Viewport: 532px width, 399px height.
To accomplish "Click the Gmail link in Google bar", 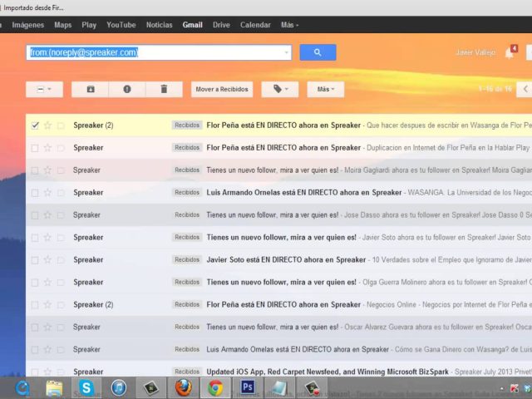I will [192, 25].
